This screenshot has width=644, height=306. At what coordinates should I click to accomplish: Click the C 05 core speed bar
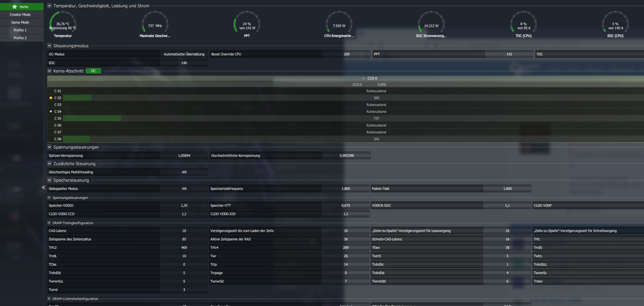click(92, 118)
